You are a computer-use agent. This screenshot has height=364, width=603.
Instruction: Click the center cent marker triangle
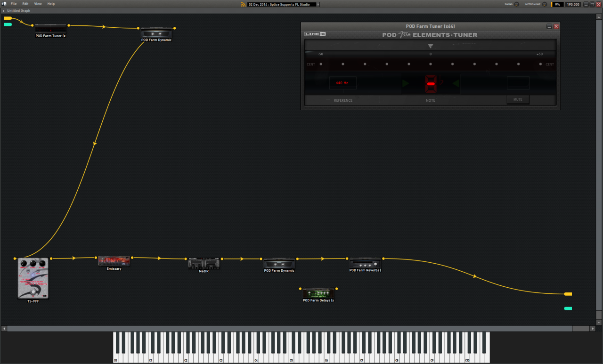click(x=430, y=46)
